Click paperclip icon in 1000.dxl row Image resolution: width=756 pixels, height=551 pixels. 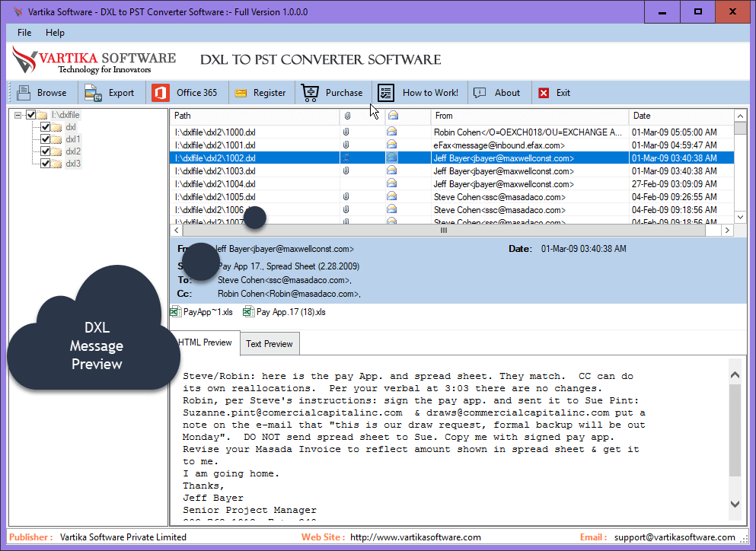click(x=346, y=132)
